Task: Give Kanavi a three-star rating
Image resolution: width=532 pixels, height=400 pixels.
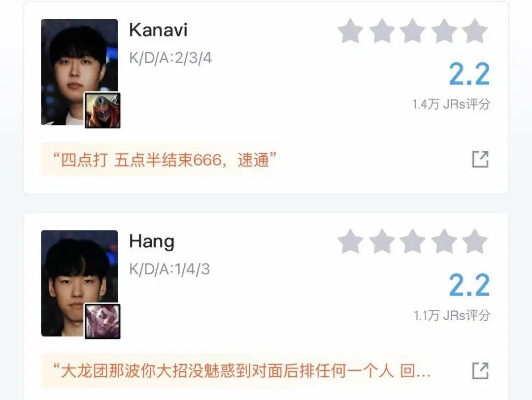Action: 413,31
